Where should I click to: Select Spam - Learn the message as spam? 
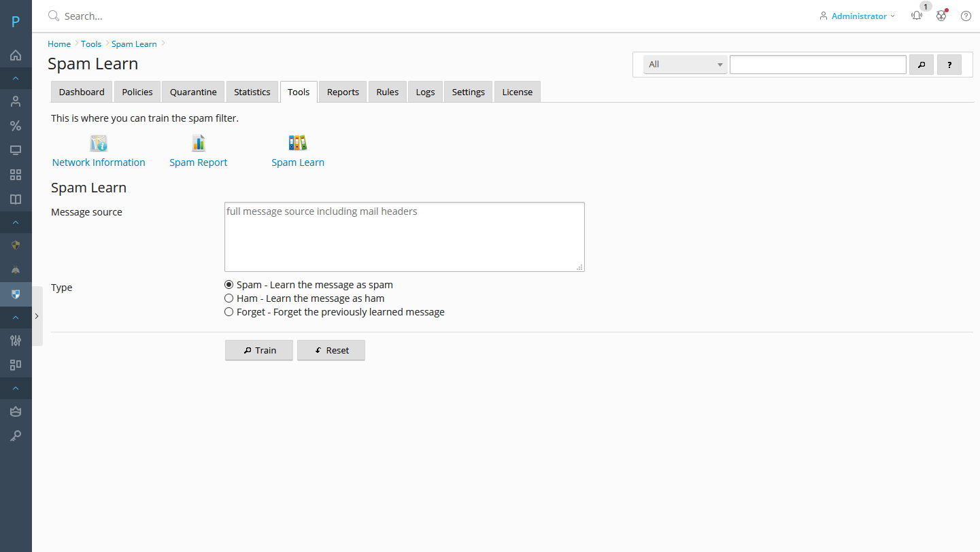(229, 285)
